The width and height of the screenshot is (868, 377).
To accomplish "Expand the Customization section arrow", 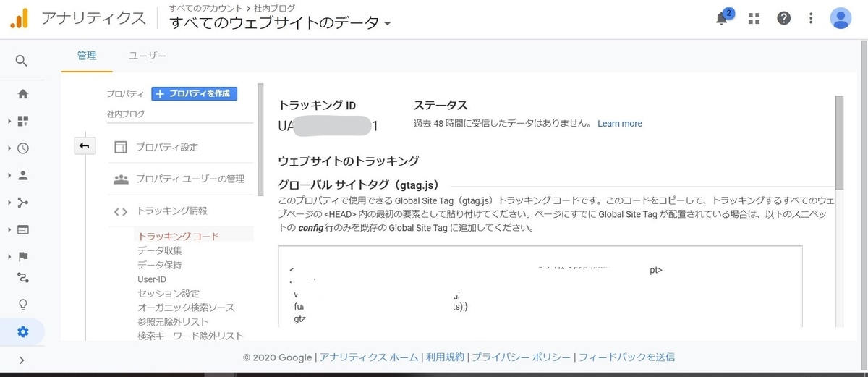I will point(9,121).
